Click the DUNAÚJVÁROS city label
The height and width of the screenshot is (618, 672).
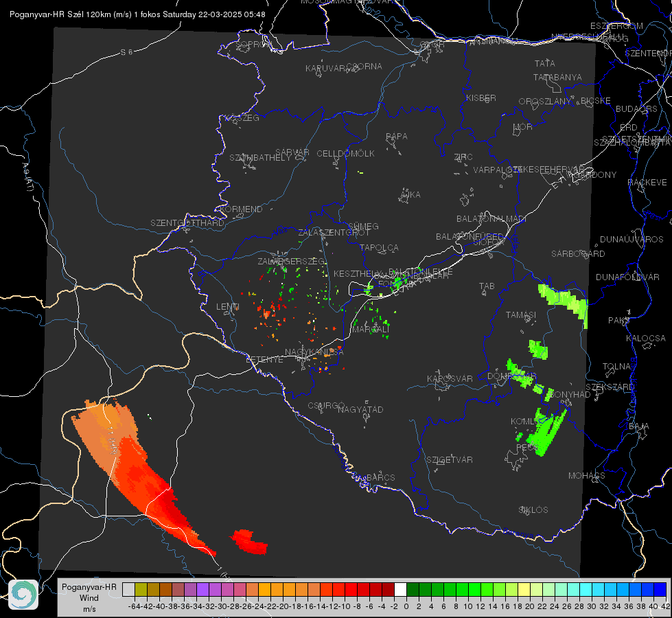pos(632,240)
